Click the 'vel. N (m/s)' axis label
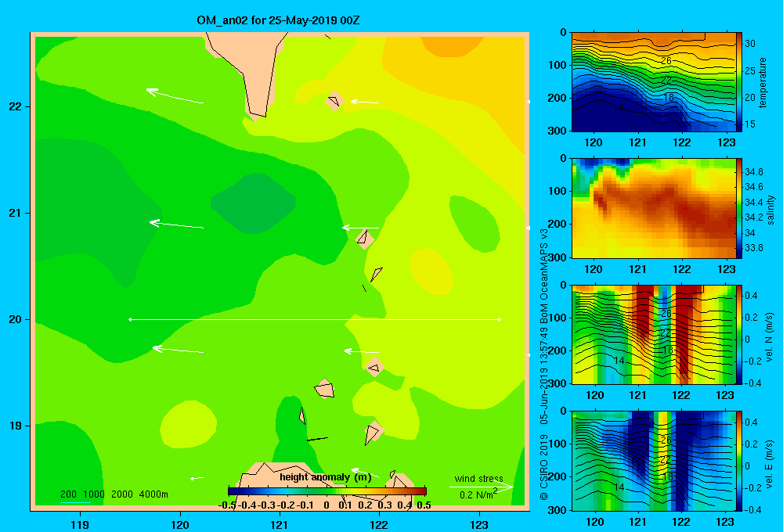Screen dimensions: 783x532 point(770,337)
